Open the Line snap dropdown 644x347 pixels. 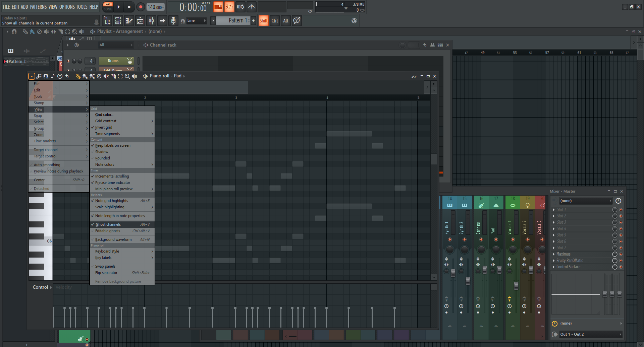click(x=197, y=21)
